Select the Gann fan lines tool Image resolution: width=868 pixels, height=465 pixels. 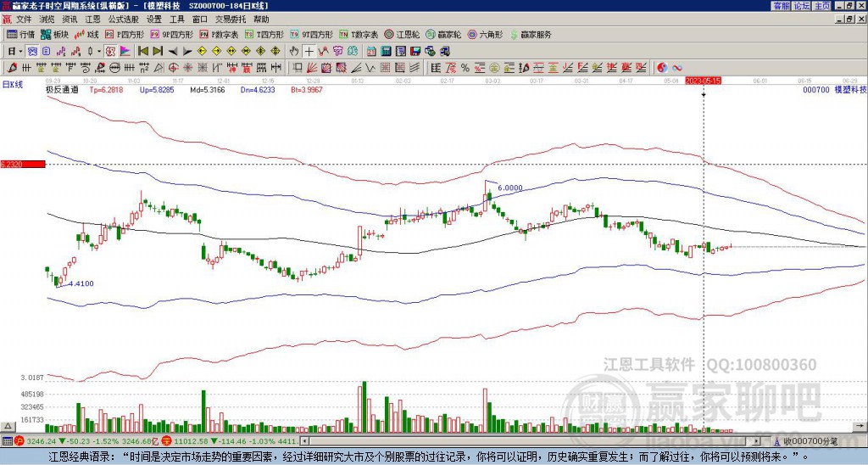pyautogui.click(x=312, y=68)
